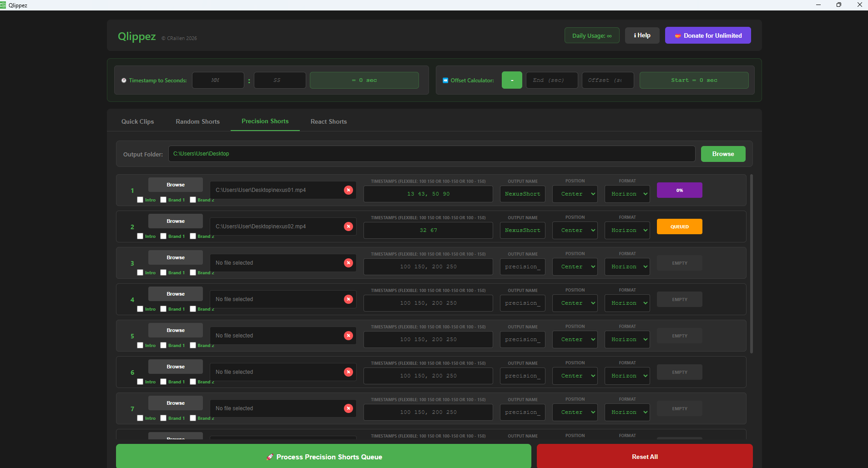The width and height of the screenshot is (868, 468).
Task: Click the SS seconds input field
Action: pos(280,80)
